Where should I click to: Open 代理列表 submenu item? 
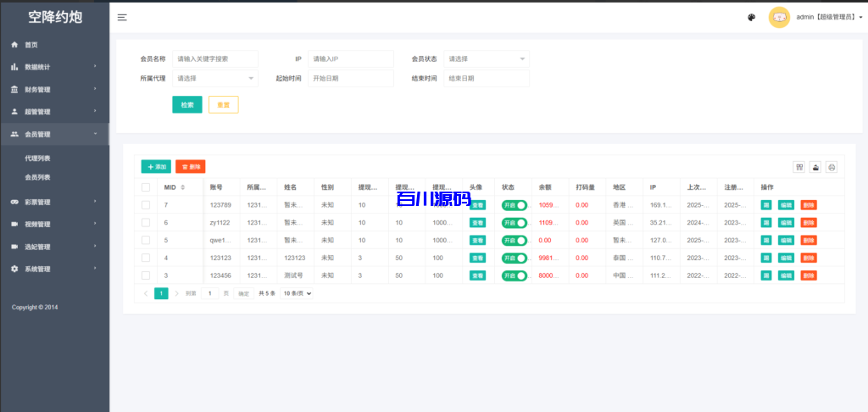37,159
